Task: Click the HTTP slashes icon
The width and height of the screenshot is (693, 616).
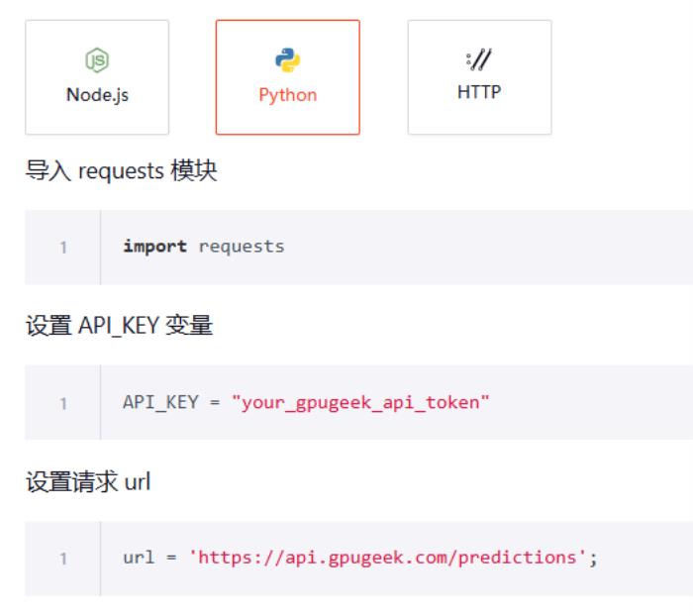Action: (x=479, y=59)
